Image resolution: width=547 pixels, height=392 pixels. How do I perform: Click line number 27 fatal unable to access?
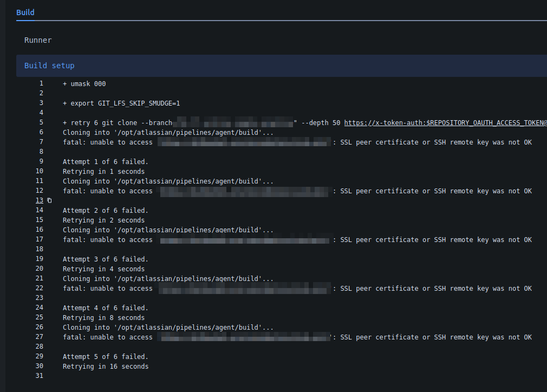(40, 337)
